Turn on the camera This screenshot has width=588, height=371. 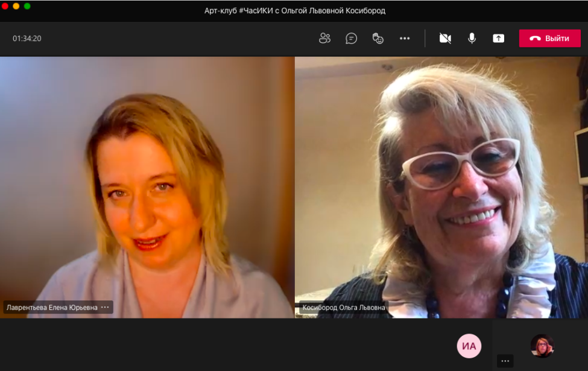(445, 39)
